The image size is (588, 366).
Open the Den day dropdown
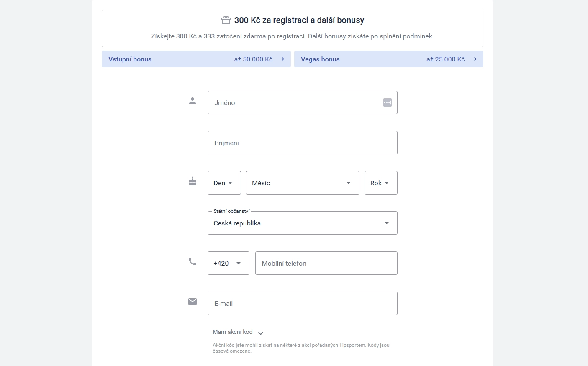(x=224, y=183)
